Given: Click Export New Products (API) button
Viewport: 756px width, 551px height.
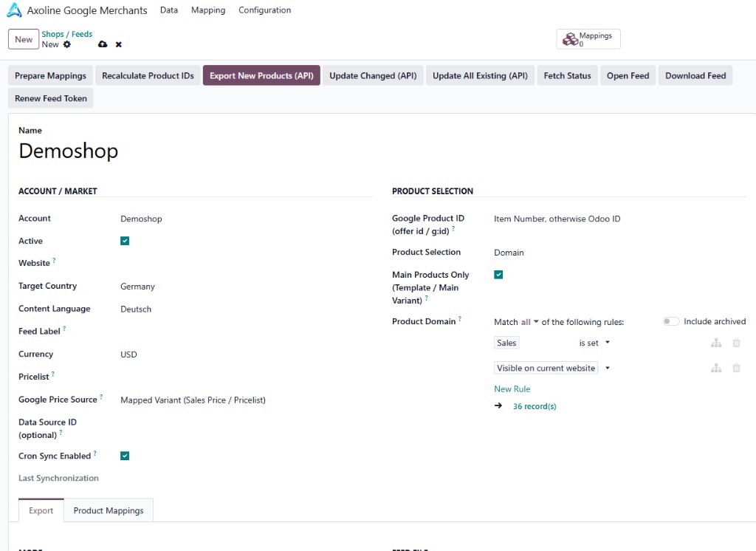Looking at the screenshot, I should pyautogui.click(x=261, y=76).
